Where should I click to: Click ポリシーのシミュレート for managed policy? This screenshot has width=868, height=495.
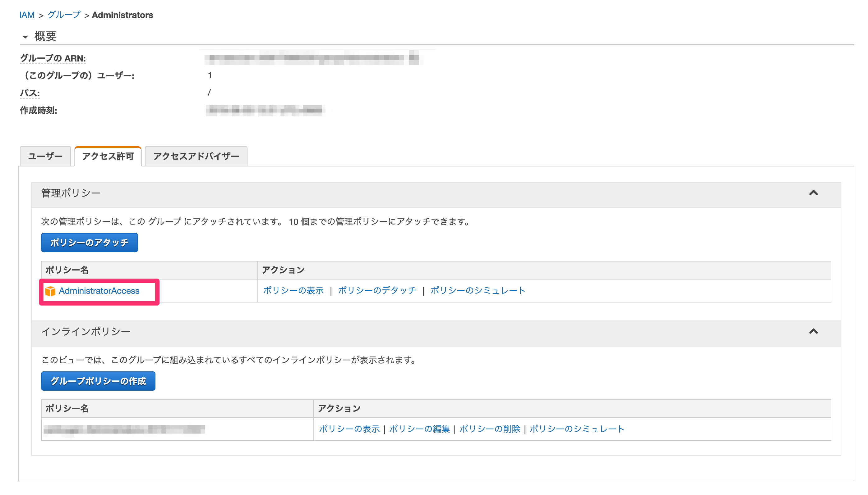tap(478, 291)
